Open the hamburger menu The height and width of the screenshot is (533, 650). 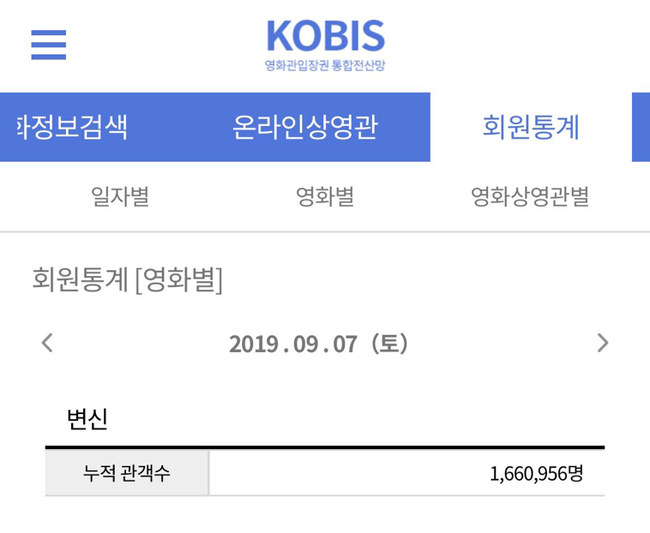(48, 44)
